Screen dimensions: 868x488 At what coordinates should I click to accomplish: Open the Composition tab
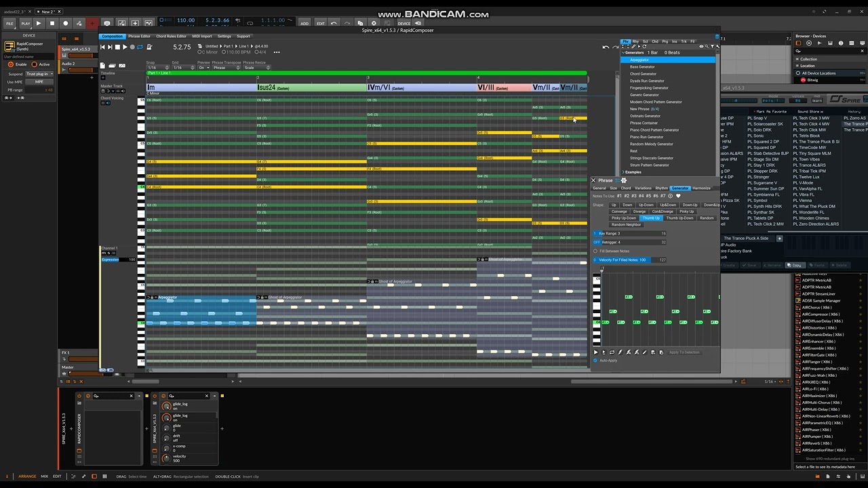(x=113, y=37)
